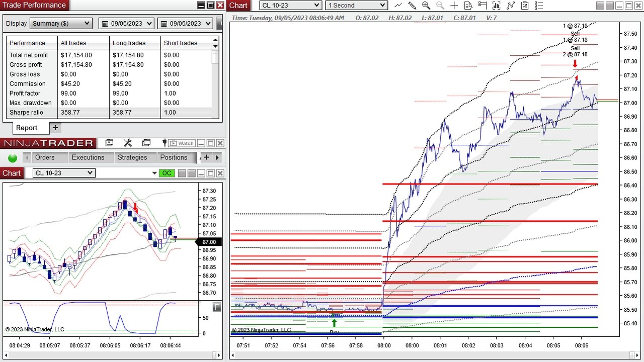
Task: Click second link square in main chart
Action: (x=611, y=6)
